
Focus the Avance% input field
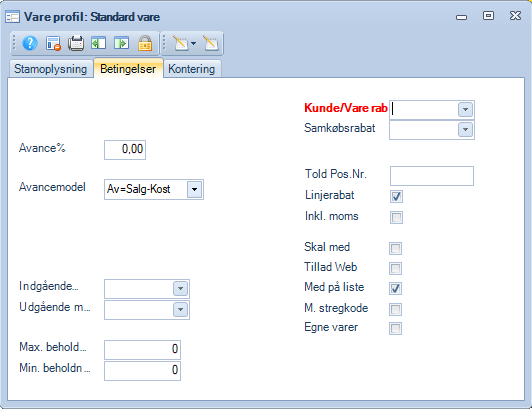coord(125,150)
